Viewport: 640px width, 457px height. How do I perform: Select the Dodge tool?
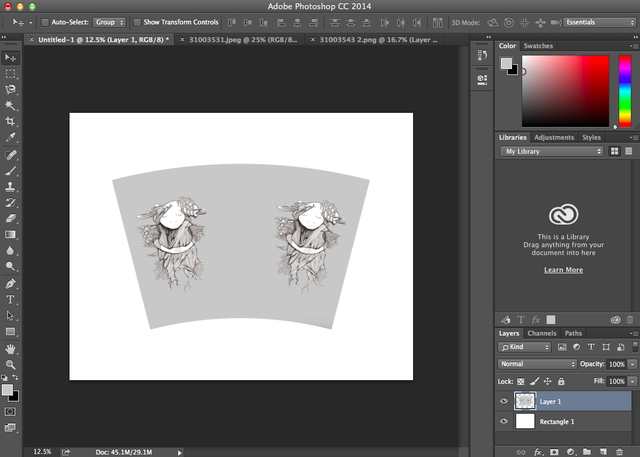[x=10, y=266]
